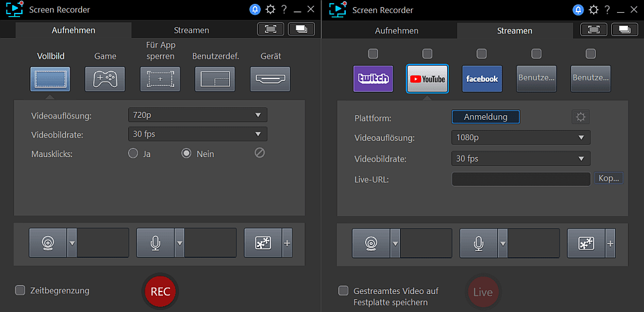Viewport: 644px width, 312px height.
Task: Open notifications bell in right window
Action: 578,10
